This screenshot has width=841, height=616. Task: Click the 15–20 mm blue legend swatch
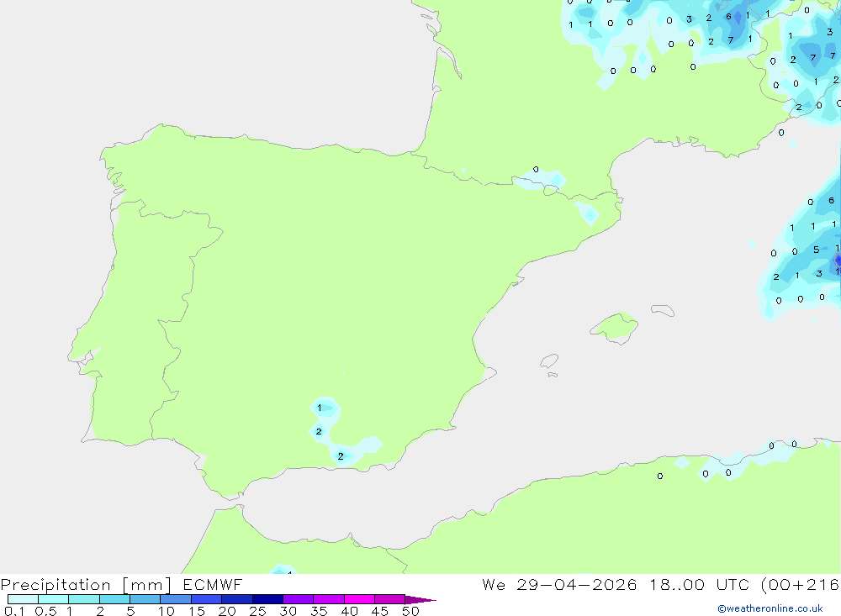tap(206, 599)
